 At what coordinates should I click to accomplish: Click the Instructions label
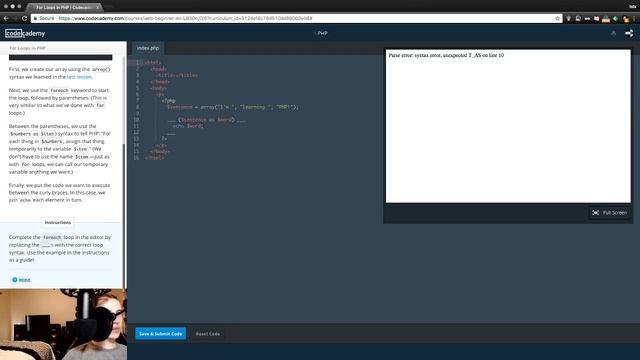pyautogui.click(x=58, y=222)
